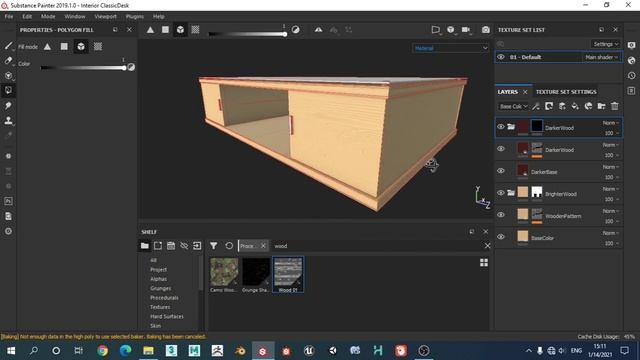
Task: Click triangle fill icon in viewport top bar
Action: tap(150, 29)
